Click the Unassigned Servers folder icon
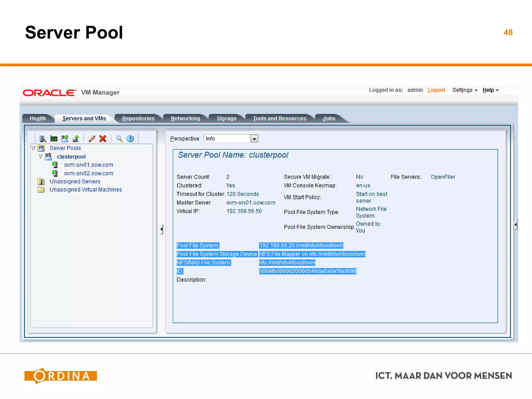Screen dimensions: 532x399 [41, 181]
